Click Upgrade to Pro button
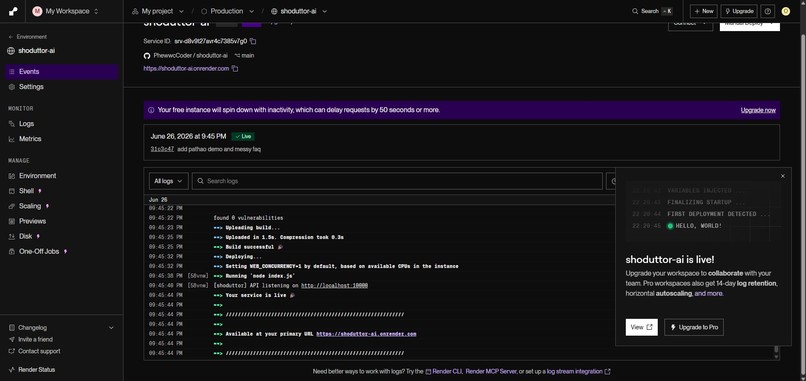This screenshot has width=806, height=381. (x=694, y=327)
